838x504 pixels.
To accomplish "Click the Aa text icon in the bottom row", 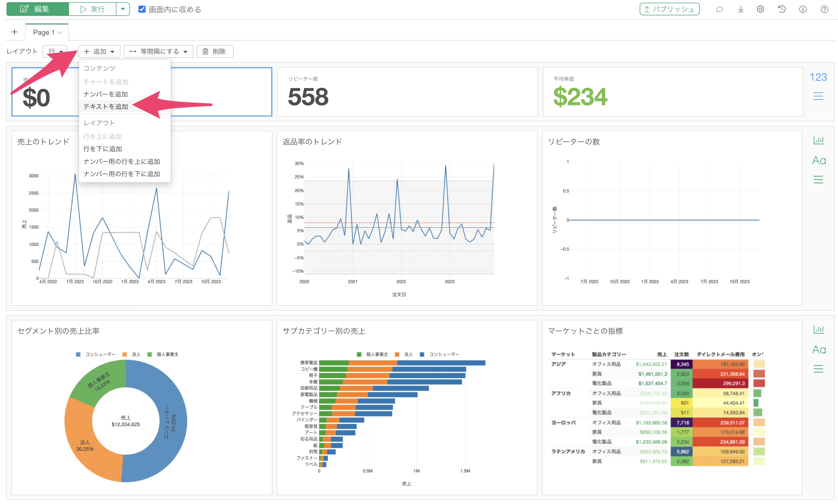I will 819,349.
